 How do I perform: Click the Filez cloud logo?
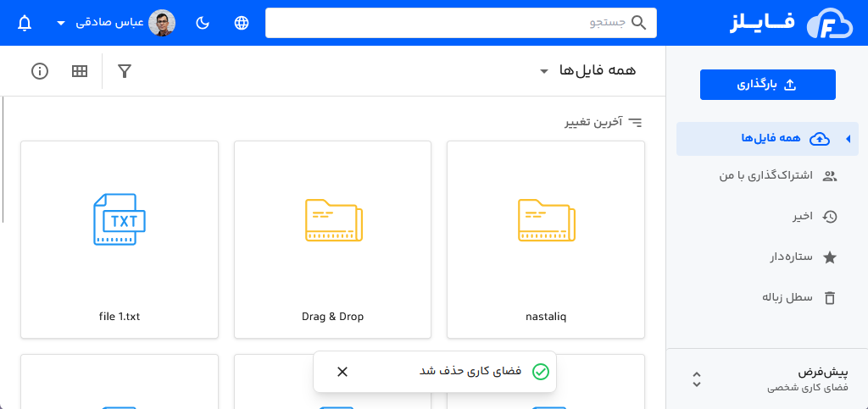click(829, 23)
